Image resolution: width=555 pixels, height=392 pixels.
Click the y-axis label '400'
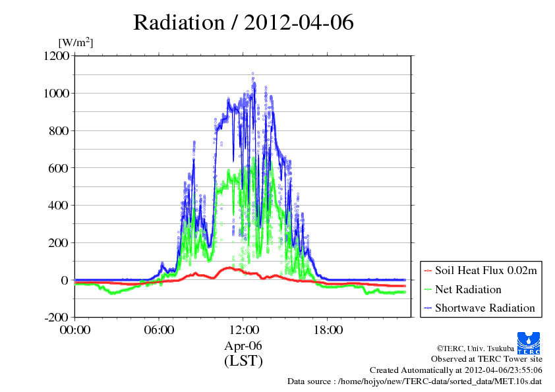59,205
